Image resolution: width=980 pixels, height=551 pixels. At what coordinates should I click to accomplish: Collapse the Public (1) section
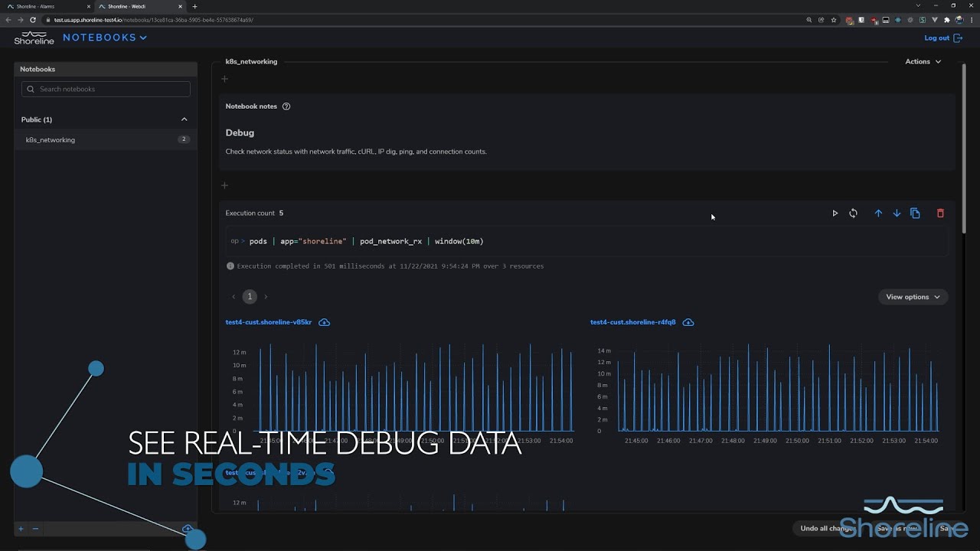[x=184, y=119]
